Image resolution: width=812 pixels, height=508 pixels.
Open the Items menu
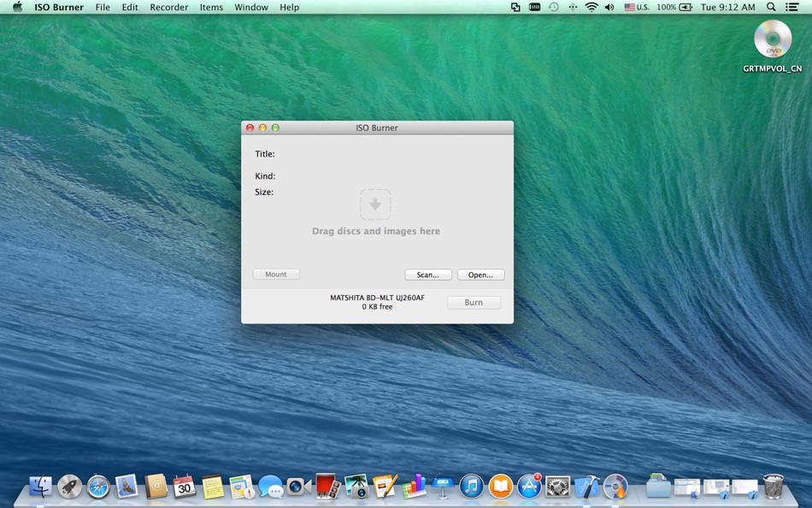point(211,7)
